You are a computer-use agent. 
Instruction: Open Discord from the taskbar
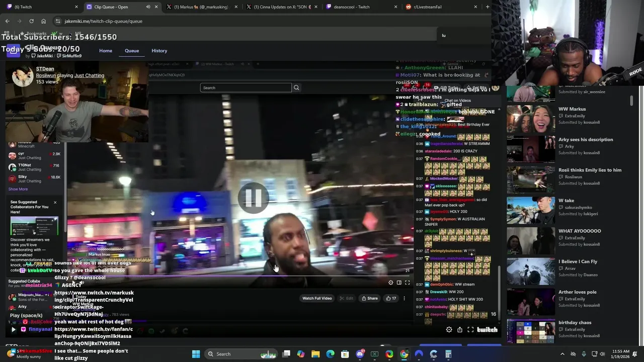click(360, 354)
